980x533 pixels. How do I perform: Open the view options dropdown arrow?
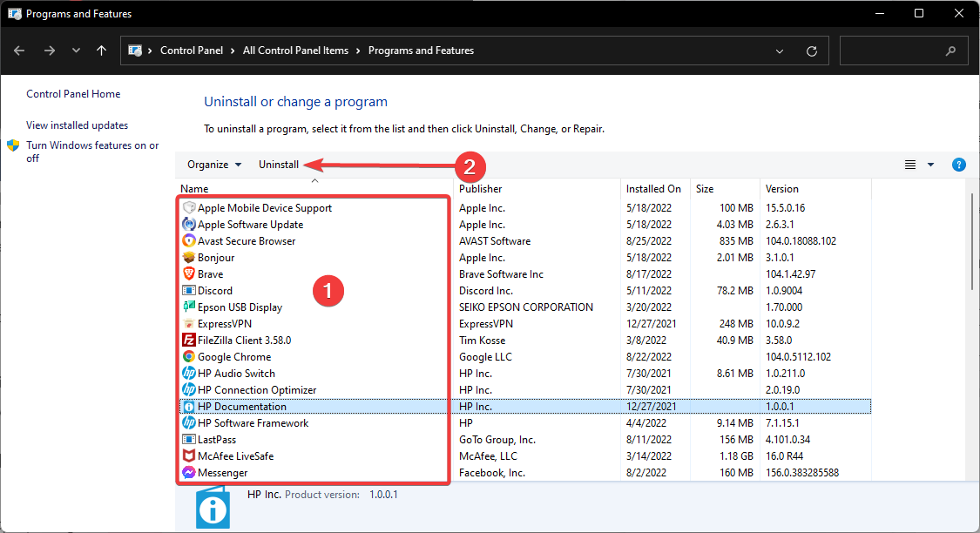pyautogui.click(x=930, y=165)
